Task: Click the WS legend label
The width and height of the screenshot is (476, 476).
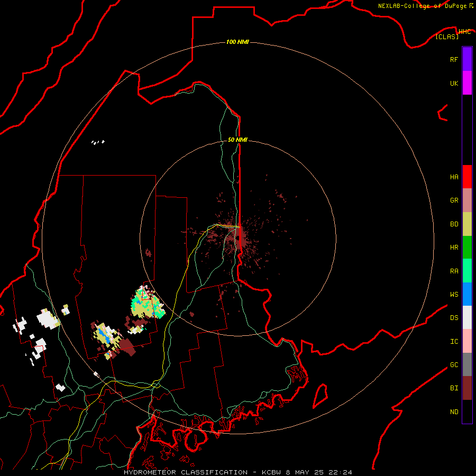Action: click(x=454, y=294)
